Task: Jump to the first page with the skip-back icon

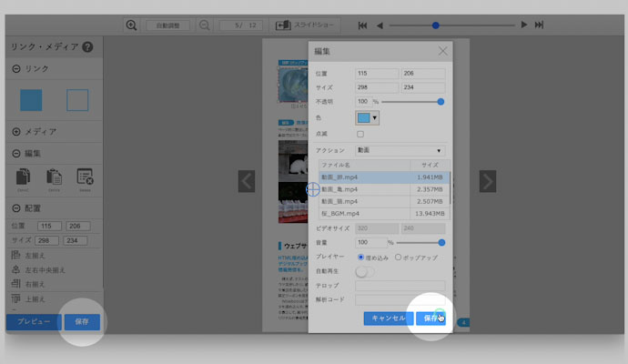Action: coord(363,25)
